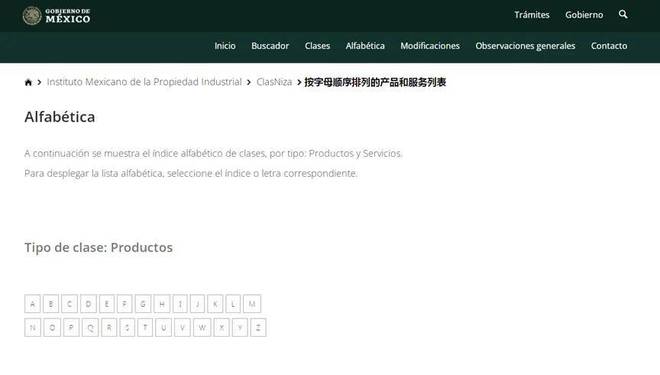Screen dimensions: 660x375
Task: Select letter M in Productos index
Action: pos(252,304)
